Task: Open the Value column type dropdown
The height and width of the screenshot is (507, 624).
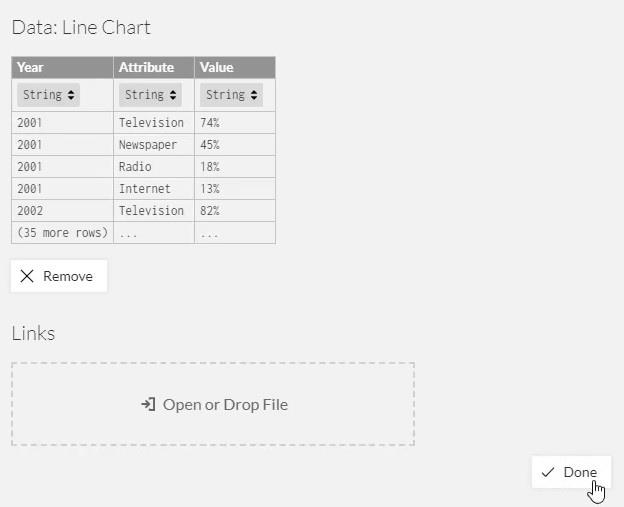Action: [231, 95]
